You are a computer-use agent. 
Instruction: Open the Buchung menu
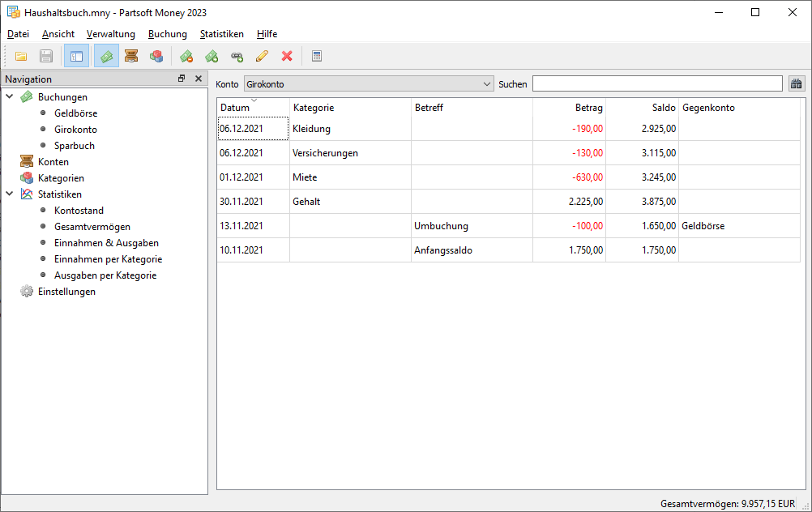[x=167, y=34]
